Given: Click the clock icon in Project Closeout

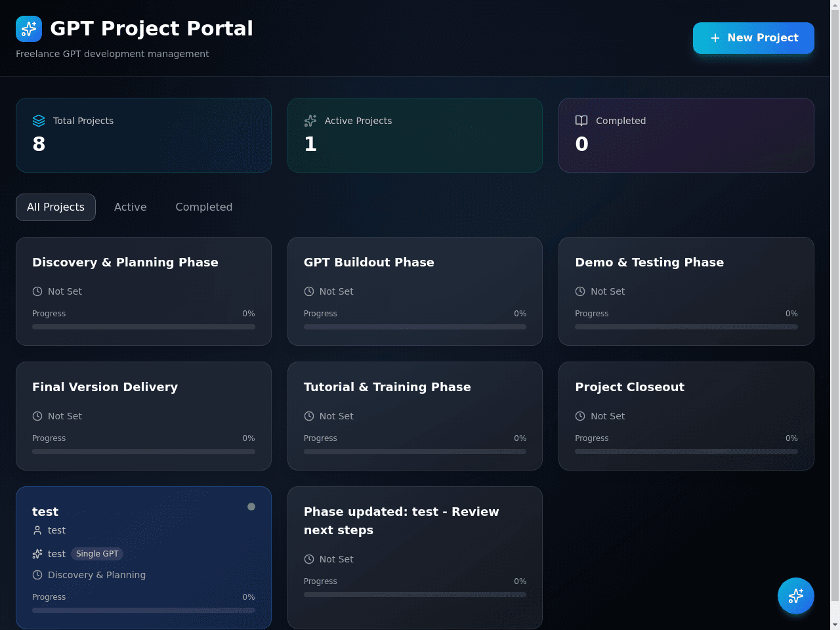Looking at the screenshot, I should click(x=580, y=416).
